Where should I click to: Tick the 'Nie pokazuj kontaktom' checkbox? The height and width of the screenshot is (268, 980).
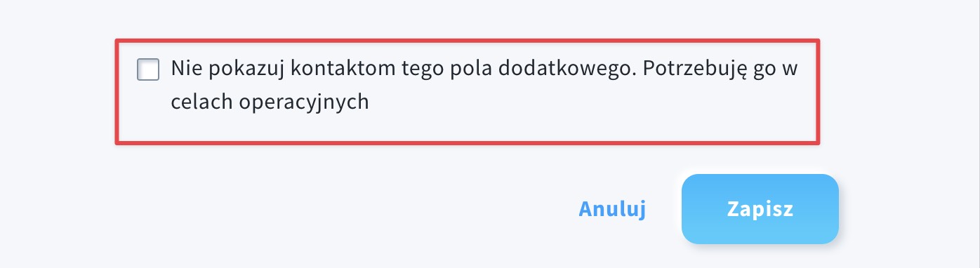click(148, 69)
